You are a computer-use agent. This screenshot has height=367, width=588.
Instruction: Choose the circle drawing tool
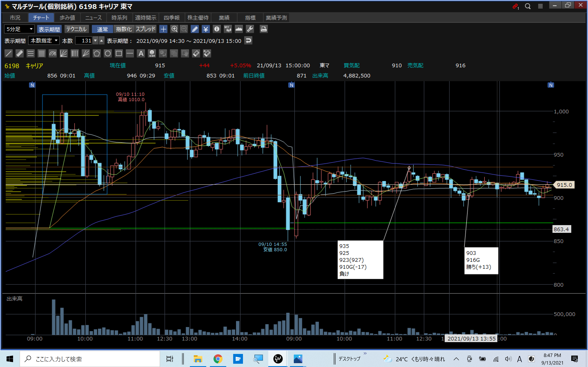108,53
